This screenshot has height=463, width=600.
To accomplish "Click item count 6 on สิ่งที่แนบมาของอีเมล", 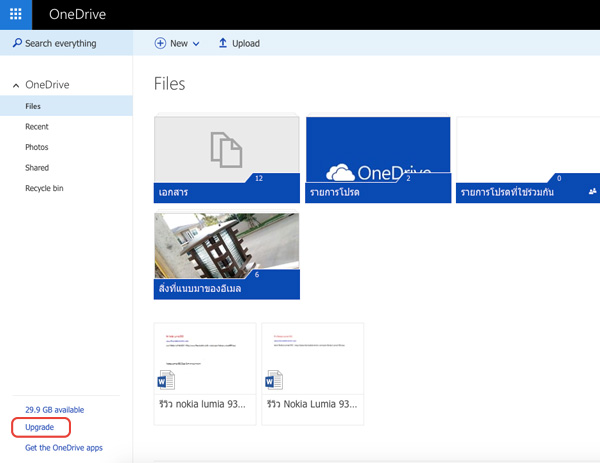I will [x=257, y=275].
